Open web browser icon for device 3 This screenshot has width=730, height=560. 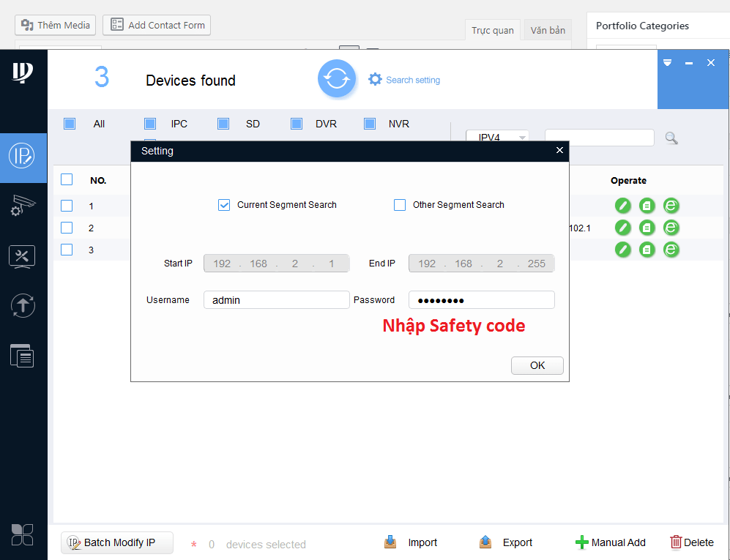(x=671, y=250)
